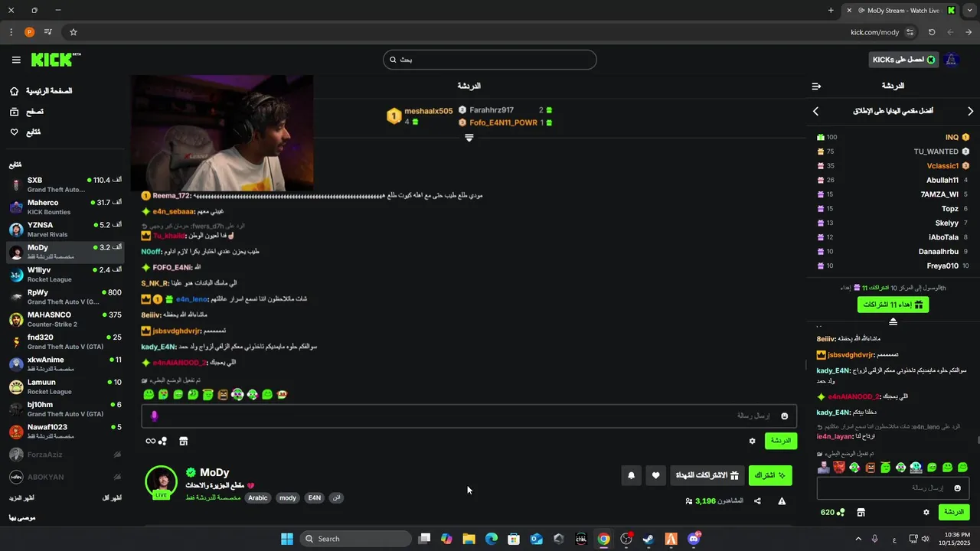Viewport: 980px width, 551px height.
Task: Focus the top search box
Action: [x=490, y=60]
